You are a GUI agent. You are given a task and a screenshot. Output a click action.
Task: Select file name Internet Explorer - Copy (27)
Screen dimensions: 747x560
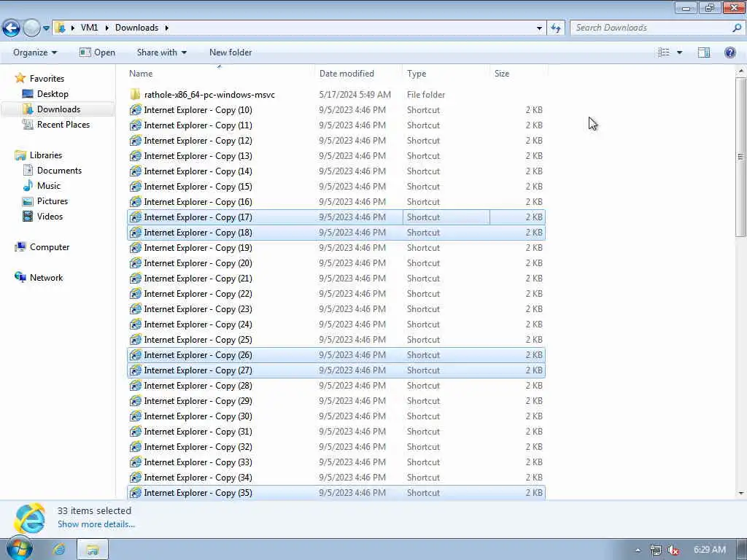tap(198, 370)
